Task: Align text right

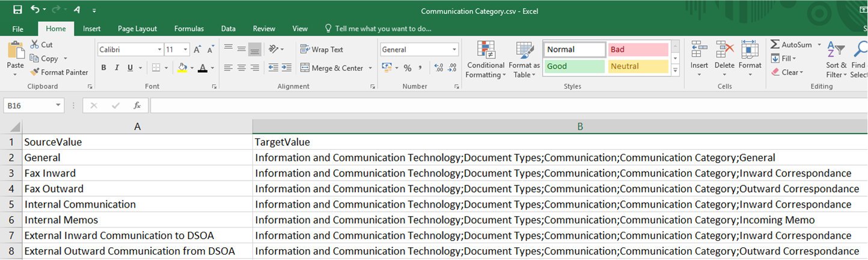Action: [255, 67]
